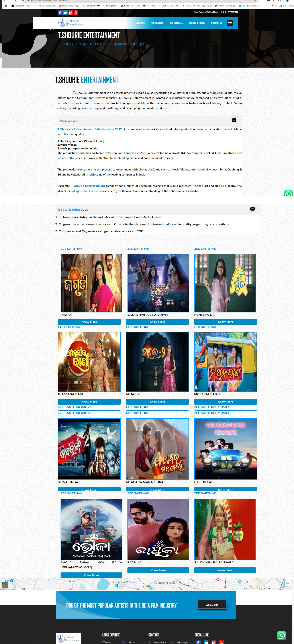Open the JAGRUTI poster thumbnail
The image size is (294, 644).
91,283
